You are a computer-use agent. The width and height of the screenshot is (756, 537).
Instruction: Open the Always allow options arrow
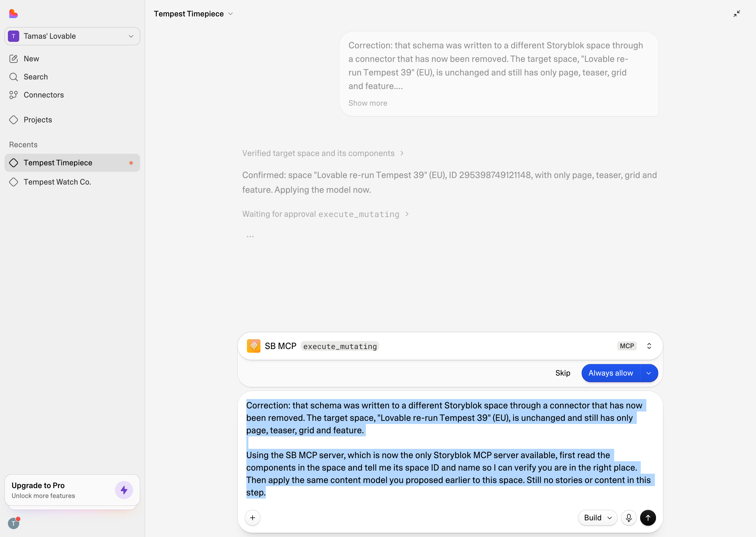point(649,373)
